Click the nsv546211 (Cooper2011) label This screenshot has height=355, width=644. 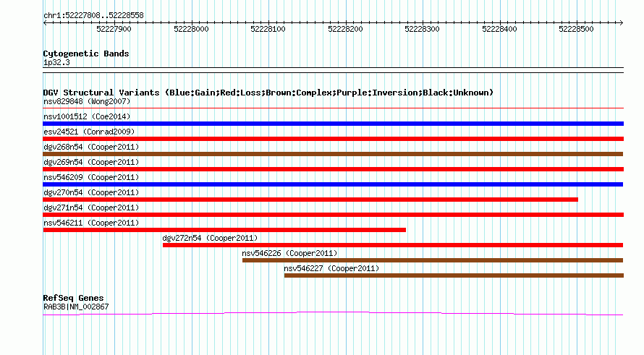[91, 223]
